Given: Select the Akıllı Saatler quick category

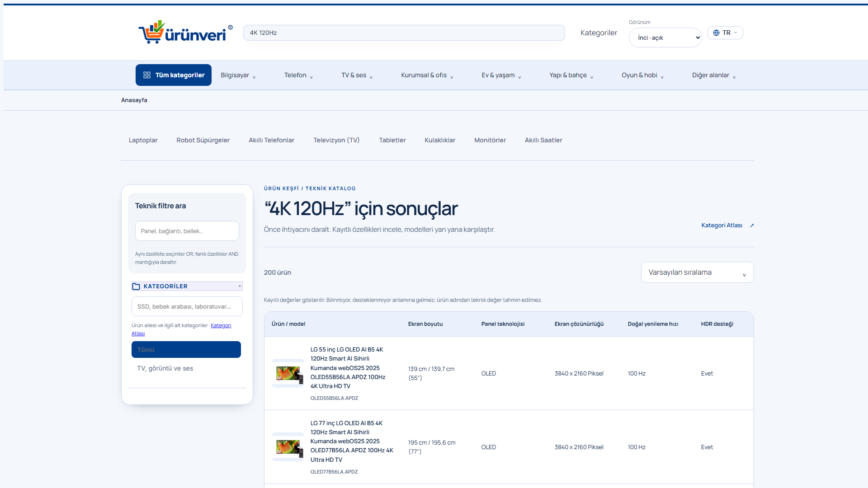Looking at the screenshot, I should [543, 140].
